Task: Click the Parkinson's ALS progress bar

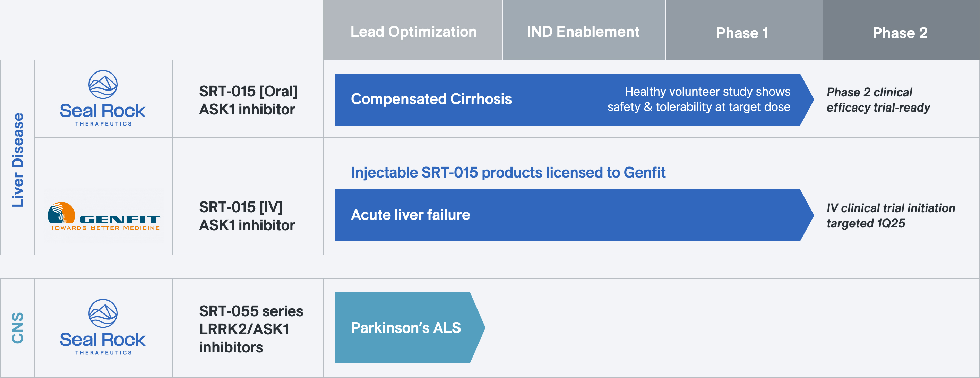Action: point(410,327)
